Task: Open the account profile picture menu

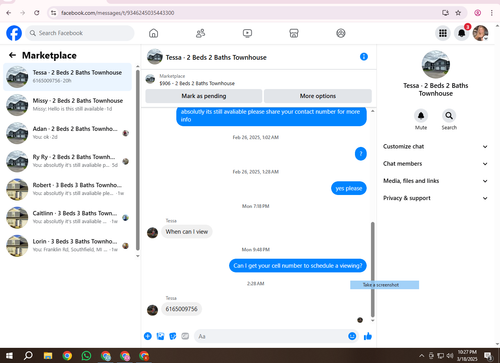Action: 481,33
